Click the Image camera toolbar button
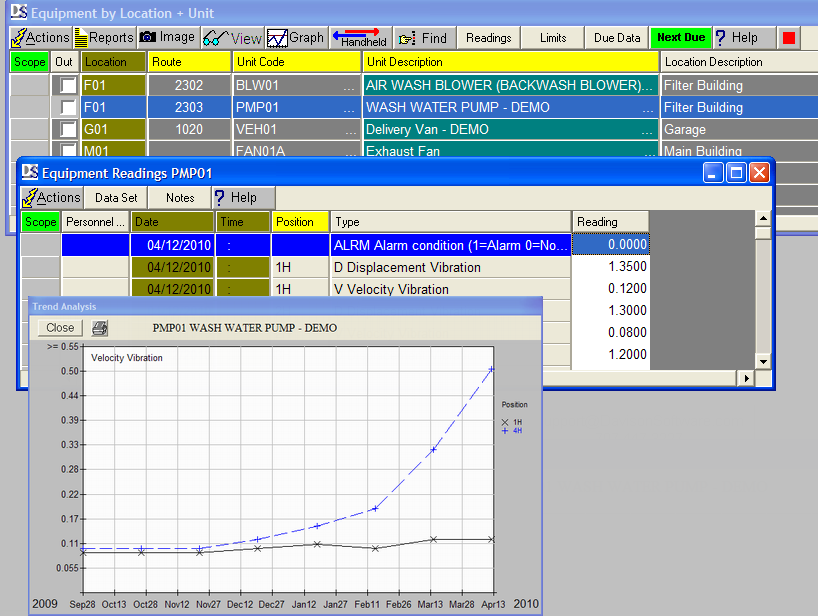 (167, 38)
